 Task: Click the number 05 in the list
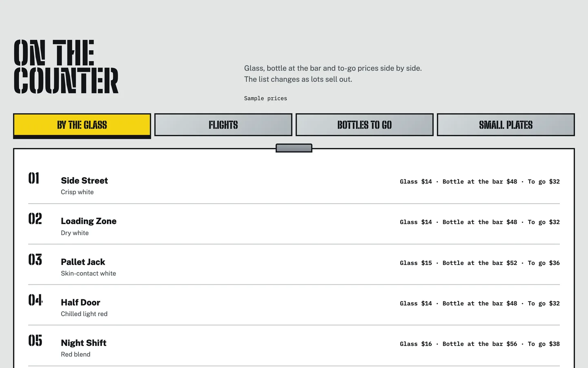click(x=35, y=341)
